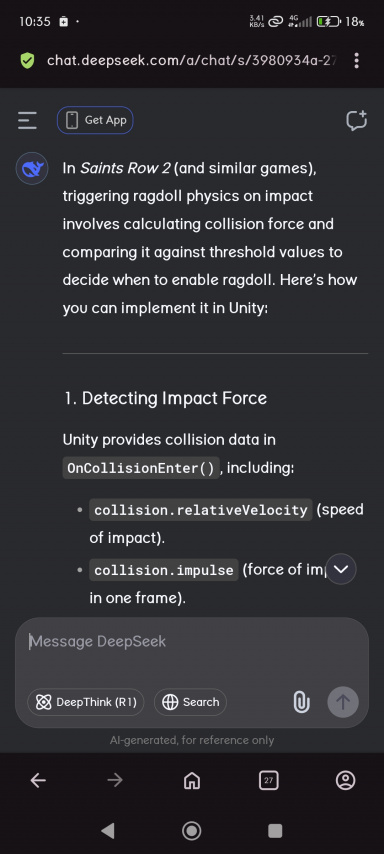
Task: Tap the DeepSeek whale avatar
Action: [x=32, y=168]
